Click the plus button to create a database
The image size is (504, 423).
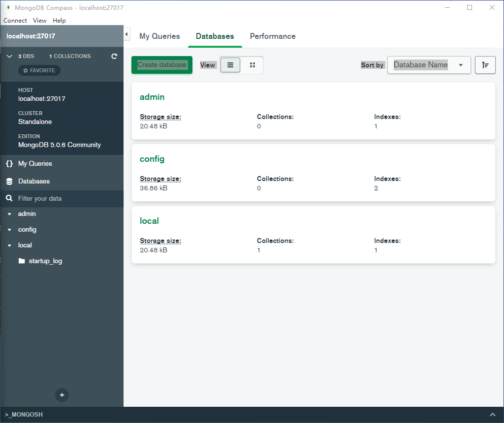pyautogui.click(x=62, y=395)
